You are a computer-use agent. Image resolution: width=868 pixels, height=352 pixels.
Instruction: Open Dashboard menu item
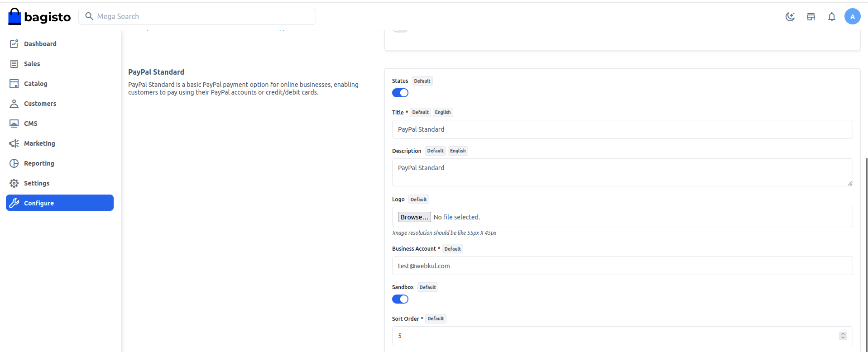tap(60, 44)
